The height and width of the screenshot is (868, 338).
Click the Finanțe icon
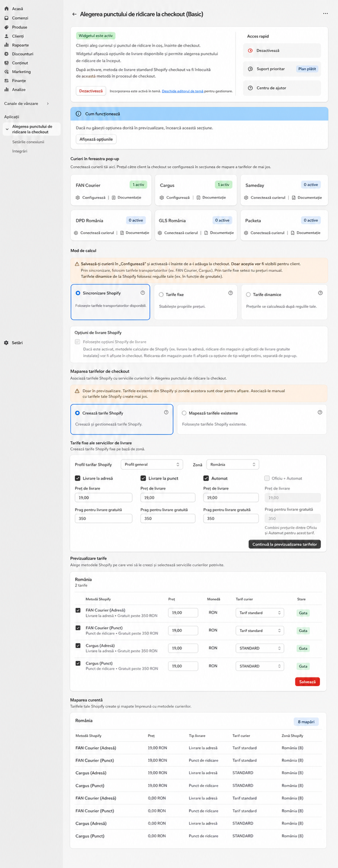pyautogui.click(x=6, y=81)
